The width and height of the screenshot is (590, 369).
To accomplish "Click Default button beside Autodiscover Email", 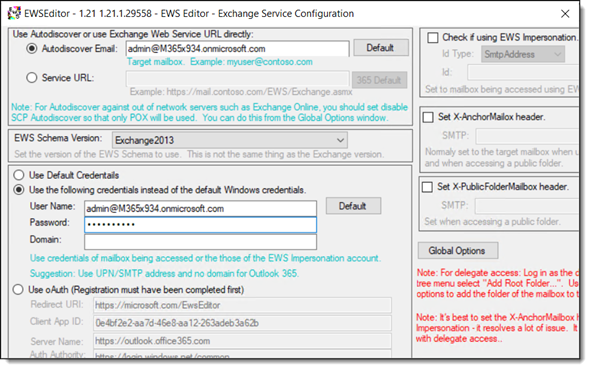I will coord(380,48).
